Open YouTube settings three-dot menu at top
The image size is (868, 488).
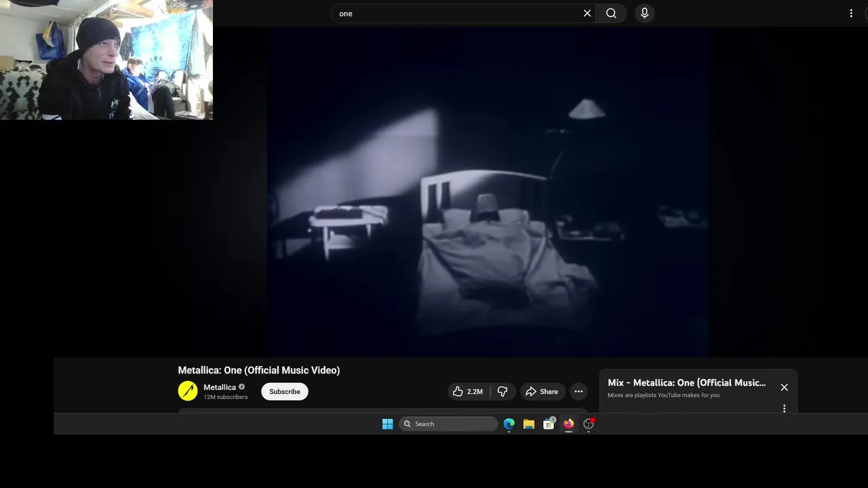click(851, 14)
